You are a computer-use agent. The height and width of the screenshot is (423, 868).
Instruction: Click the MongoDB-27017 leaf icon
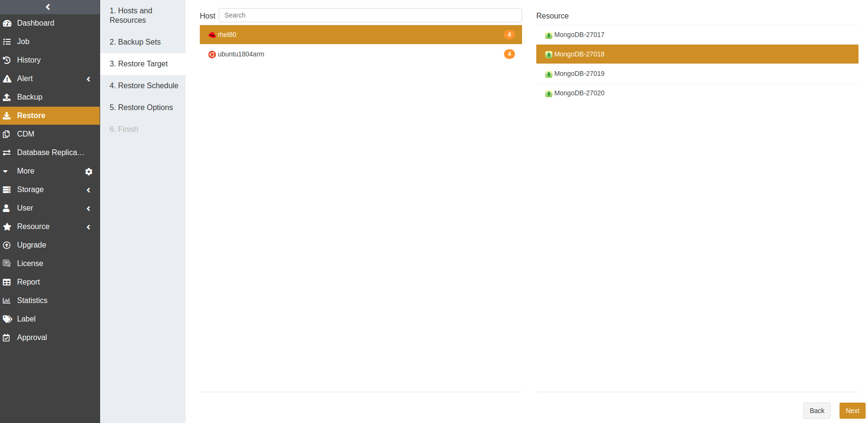pyautogui.click(x=549, y=35)
